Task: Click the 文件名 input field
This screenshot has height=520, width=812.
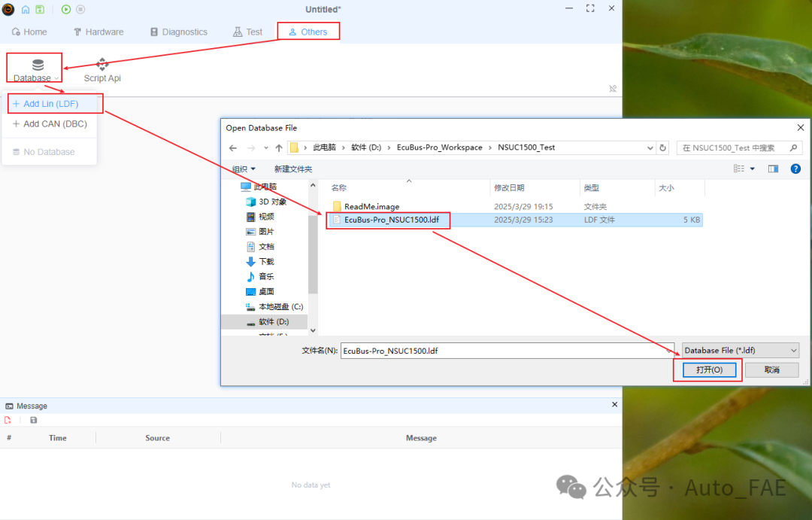Action: click(x=507, y=351)
